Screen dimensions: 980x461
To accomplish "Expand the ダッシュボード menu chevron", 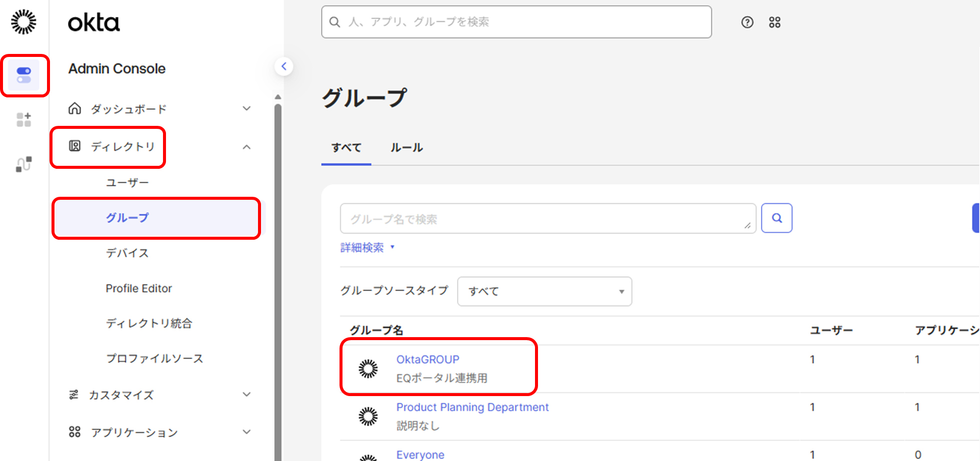I will [246, 108].
